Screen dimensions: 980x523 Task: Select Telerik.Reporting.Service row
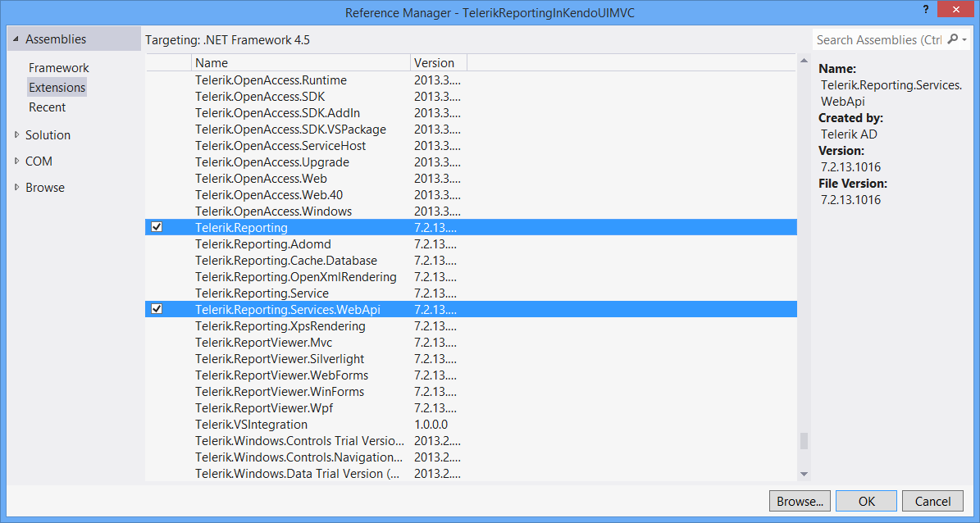[471, 293]
